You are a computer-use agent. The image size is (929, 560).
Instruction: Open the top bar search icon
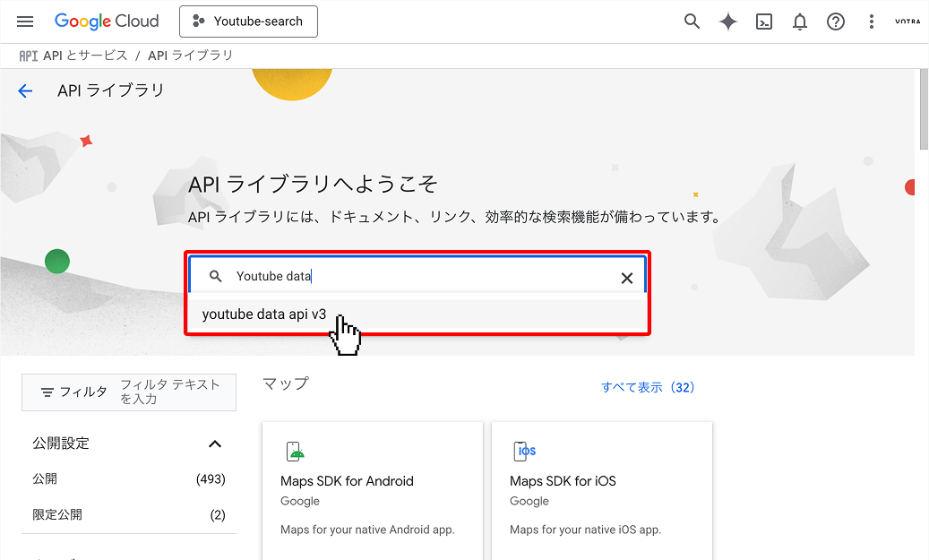click(x=692, y=22)
